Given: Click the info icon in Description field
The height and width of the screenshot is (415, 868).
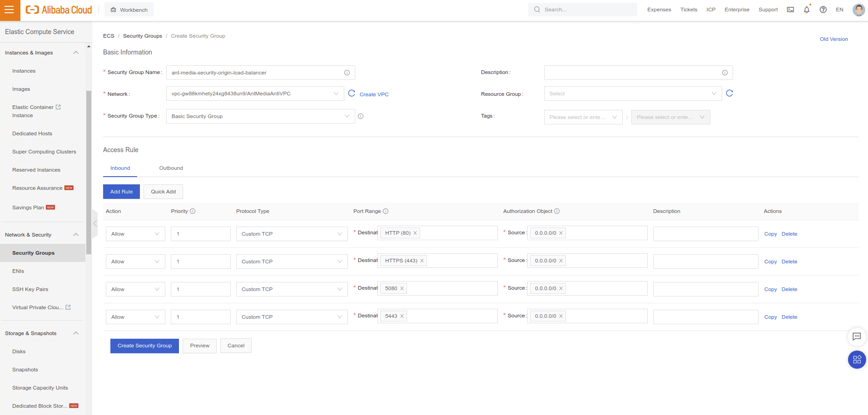Looking at the screenshot, I should [725, 73].
